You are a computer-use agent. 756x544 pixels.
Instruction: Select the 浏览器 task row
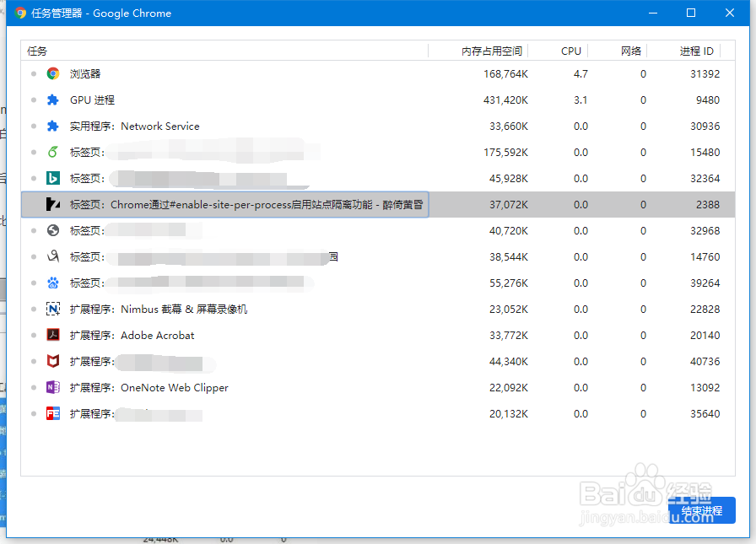[x=378, y=73]
